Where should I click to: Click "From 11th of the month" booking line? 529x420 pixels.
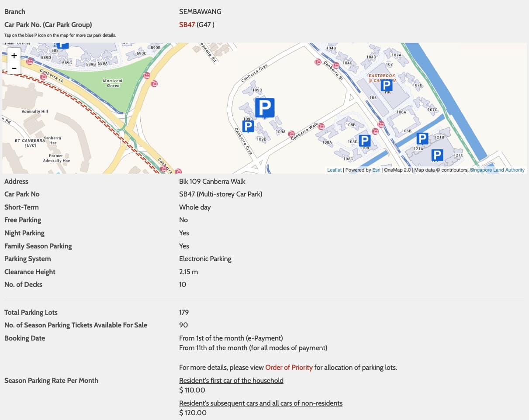(253, 348)
